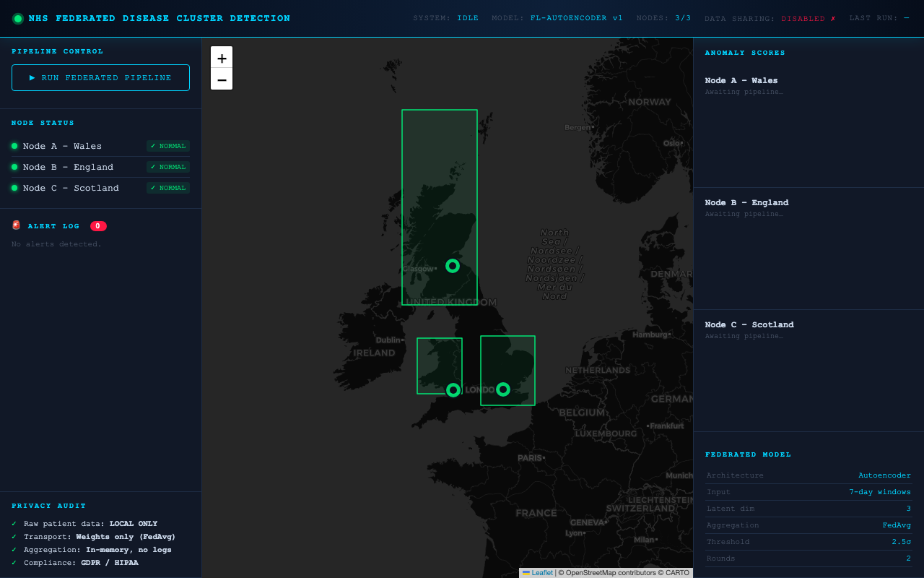Click the Autoencoder architecture value
The height and width of the screenshot is (578, 924).
click(x=884, y=475)
